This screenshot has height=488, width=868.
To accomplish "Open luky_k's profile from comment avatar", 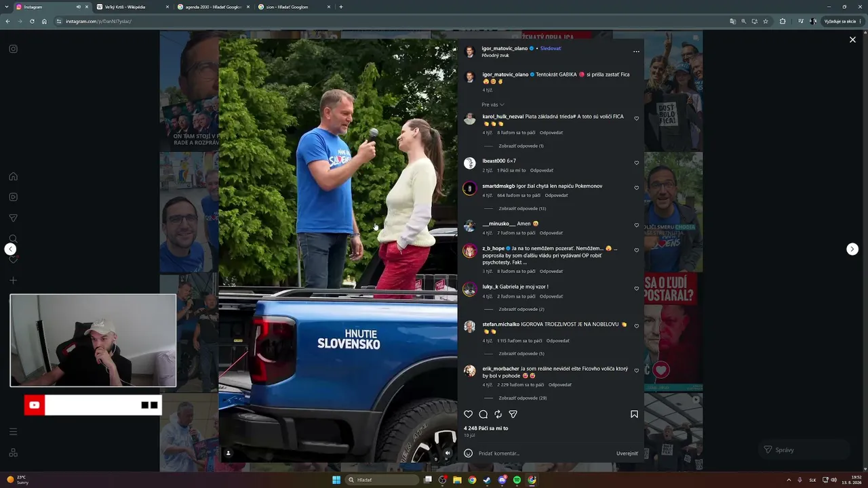I will [469, 289].
